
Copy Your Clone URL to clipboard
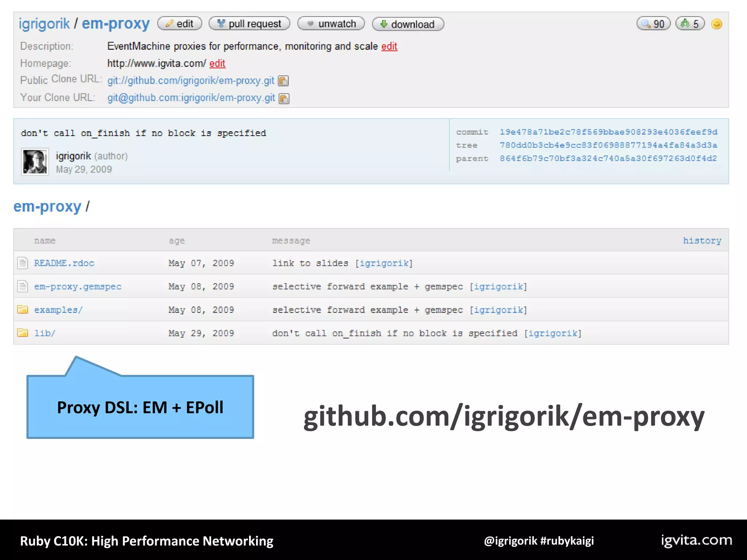[x=284, y=98]
